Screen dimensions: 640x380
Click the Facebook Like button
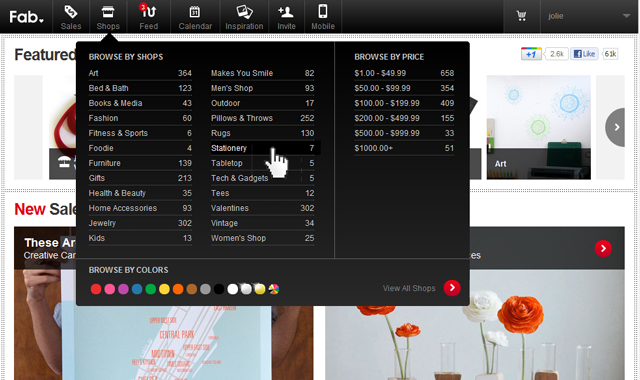[584, 54]
